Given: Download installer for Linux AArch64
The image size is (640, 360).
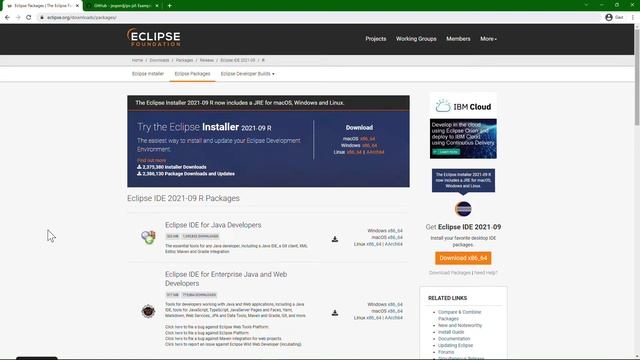Looking at the screenshot, I should click(375, 152).
